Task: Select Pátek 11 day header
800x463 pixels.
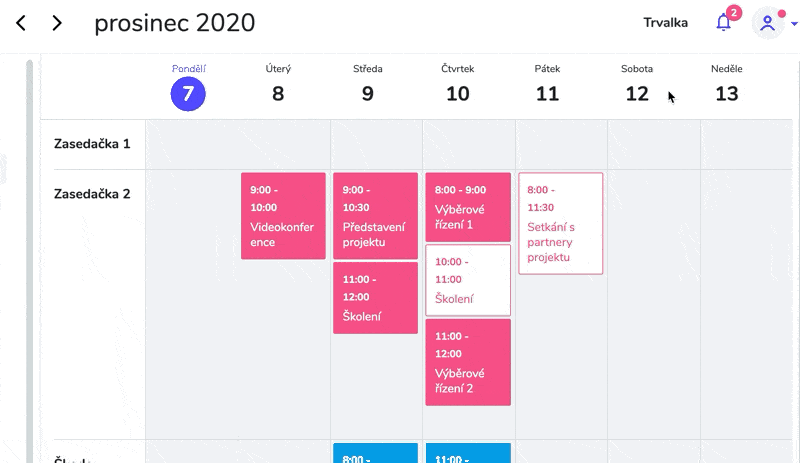Action: click(547, 86)
